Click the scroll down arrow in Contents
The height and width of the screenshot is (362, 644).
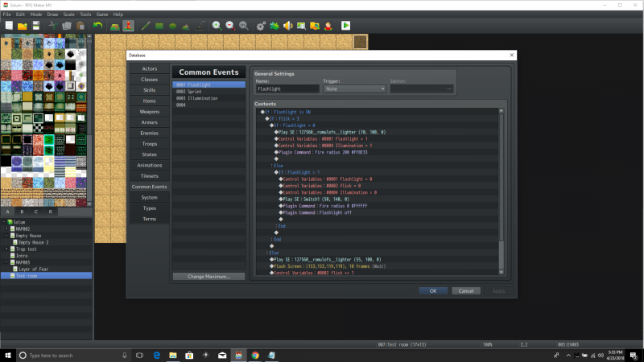501,272
